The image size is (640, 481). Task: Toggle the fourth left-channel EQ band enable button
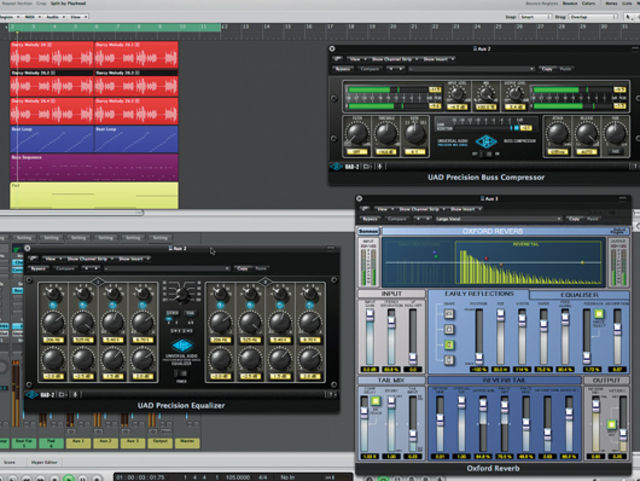click(x=142, y=305)
